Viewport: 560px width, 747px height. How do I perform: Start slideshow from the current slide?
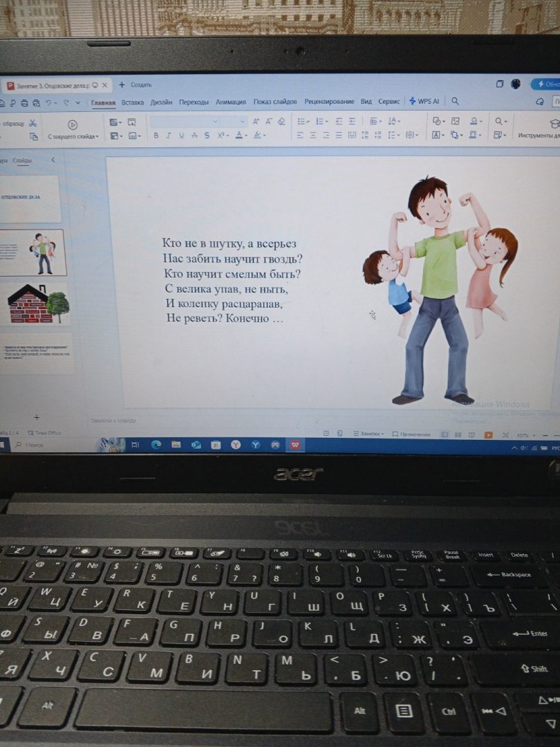coord(73,128)
